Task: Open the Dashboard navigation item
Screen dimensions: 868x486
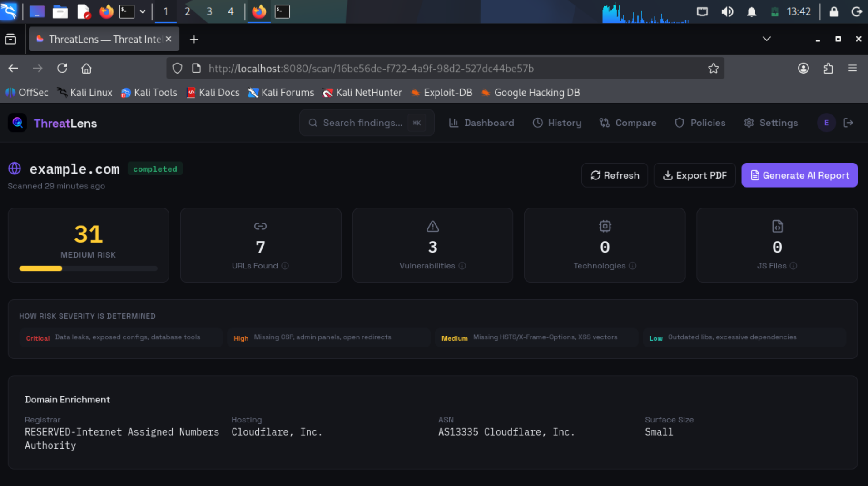Action: click(x=481, y=123)
